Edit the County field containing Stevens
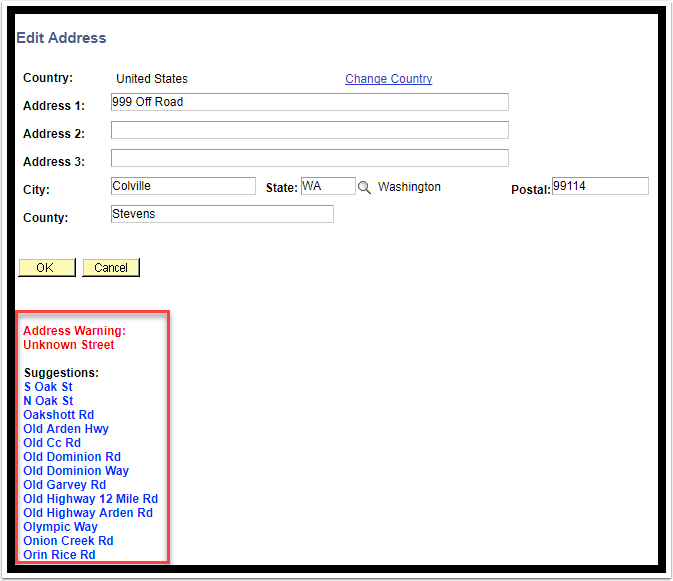 coord(222,214)
